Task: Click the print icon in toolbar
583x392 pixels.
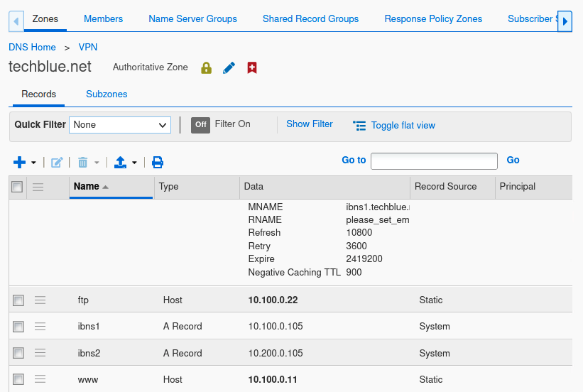Action: (x=158, y=163)
